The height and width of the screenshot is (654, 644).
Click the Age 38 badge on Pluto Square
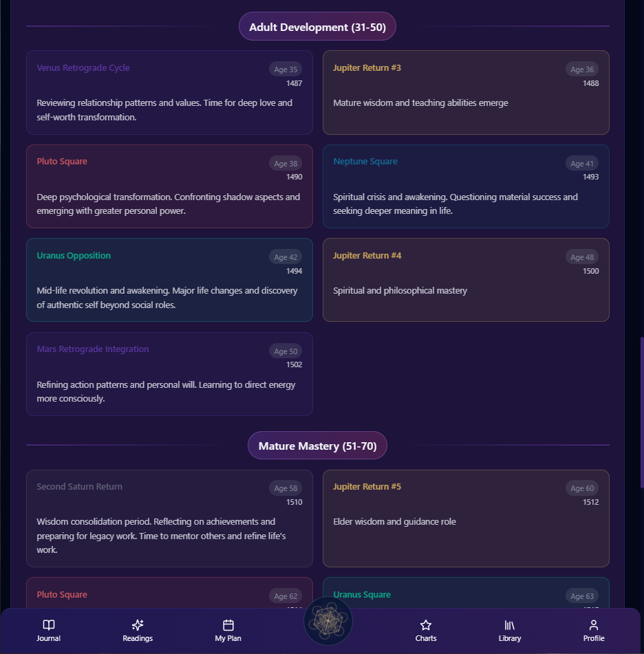pos(286,164)
